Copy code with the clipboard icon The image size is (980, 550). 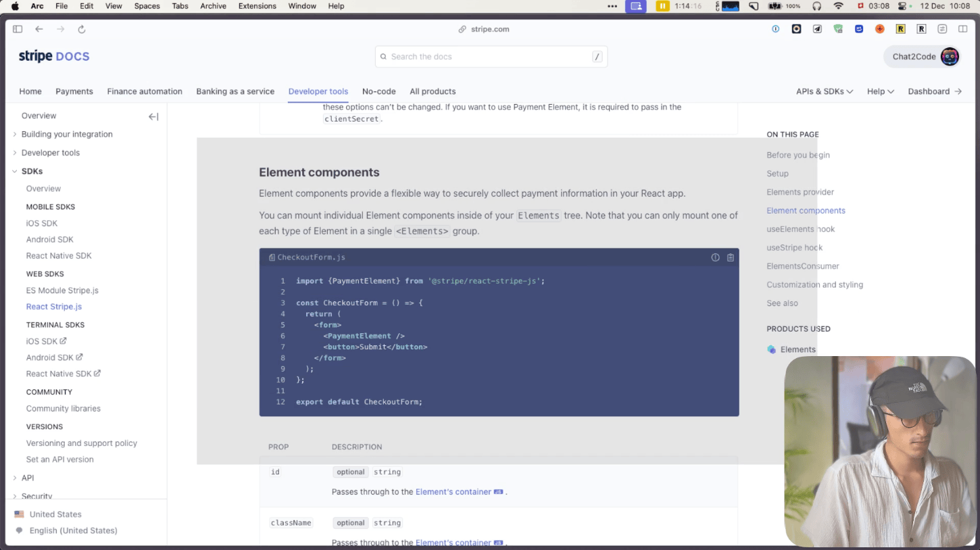tap(730, 257)
